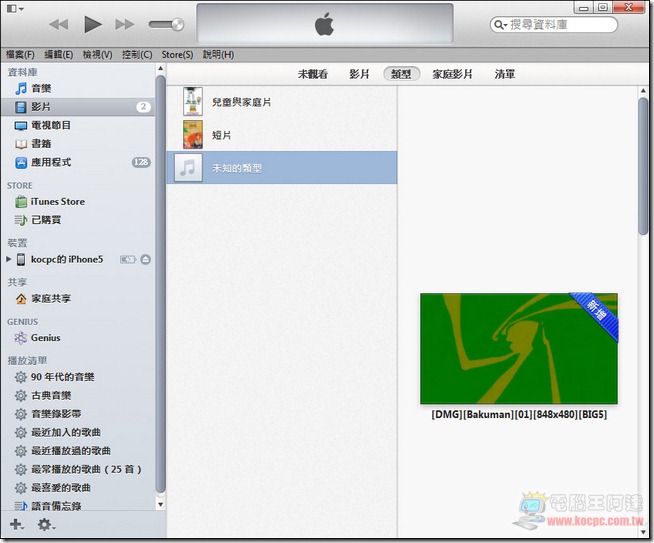The width and height of the screenshot is (654, 543).
Task: Select the 兒童與家庭片 genre row
Action: pyautogui.click(x=282, y=102)
